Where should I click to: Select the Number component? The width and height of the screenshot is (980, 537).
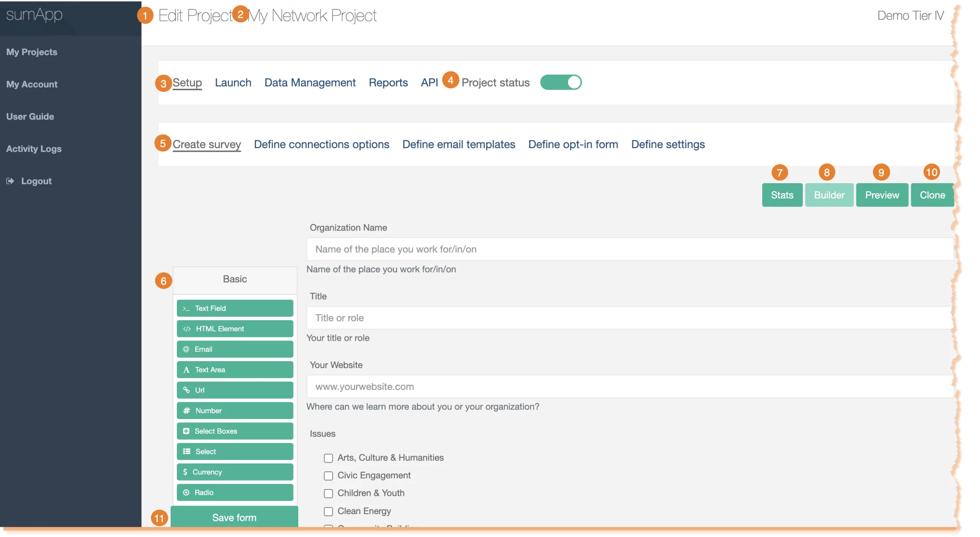(x=235, y=411)
